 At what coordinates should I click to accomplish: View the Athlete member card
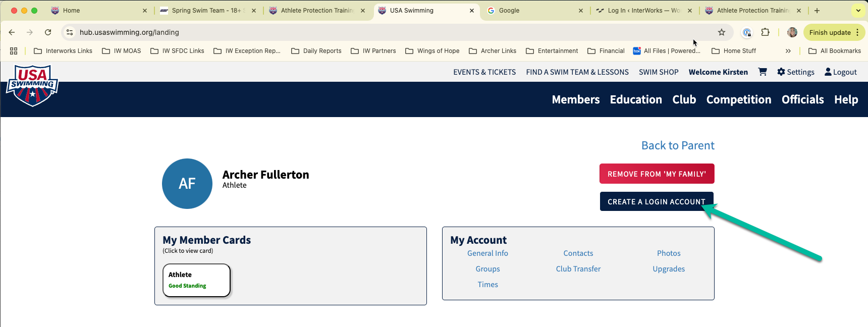[196, 280]
